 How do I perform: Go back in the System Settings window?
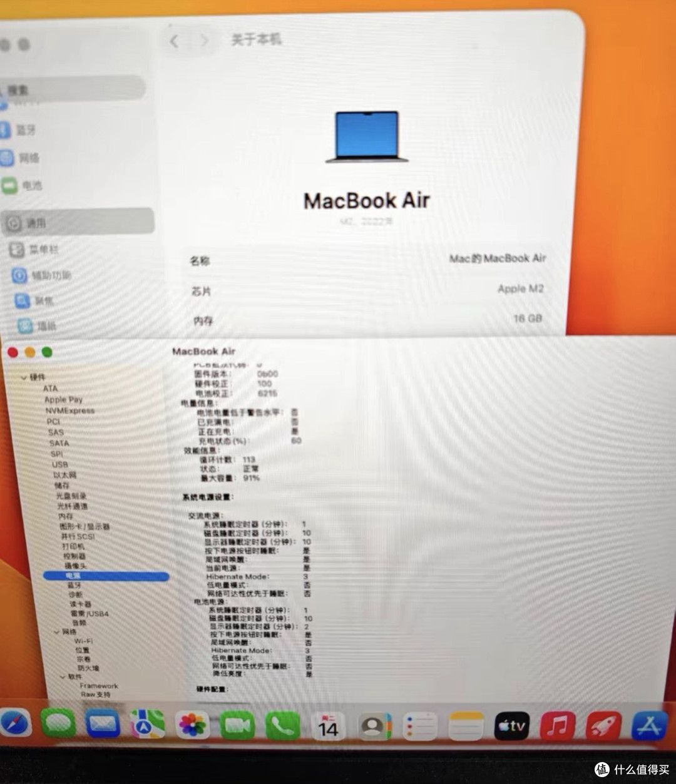175,41
